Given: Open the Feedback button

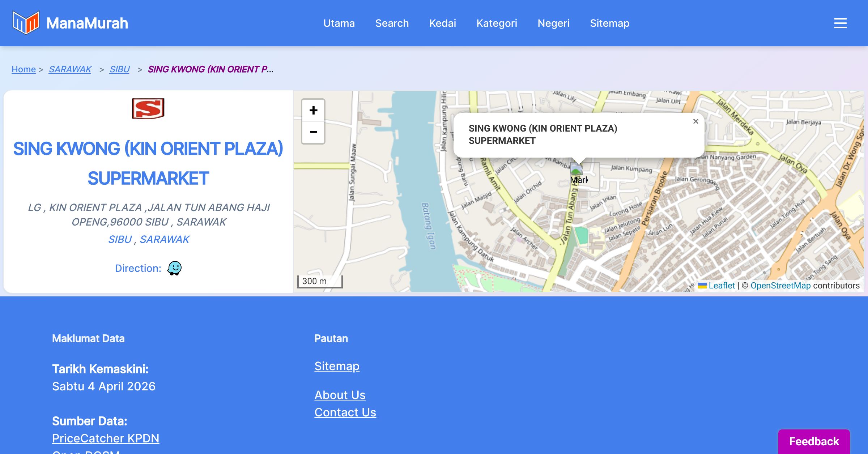Looking at the screenshot, I should [x=814, y=441].
